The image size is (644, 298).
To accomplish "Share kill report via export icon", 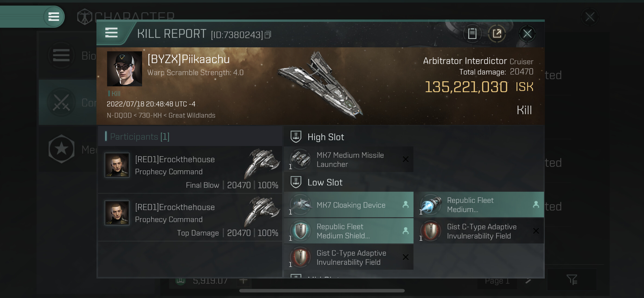I will [497, 33].
